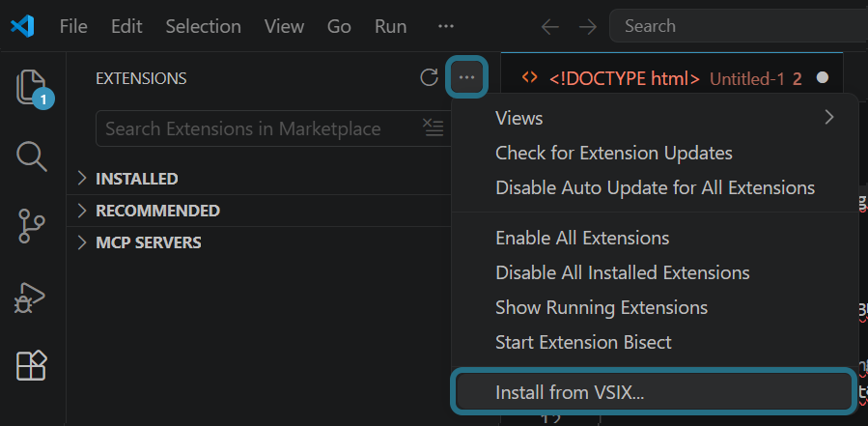The image size is (868, 426).
Task: Close the unsaved Untitled-1 tab dot
Action: tap(823, 77)
